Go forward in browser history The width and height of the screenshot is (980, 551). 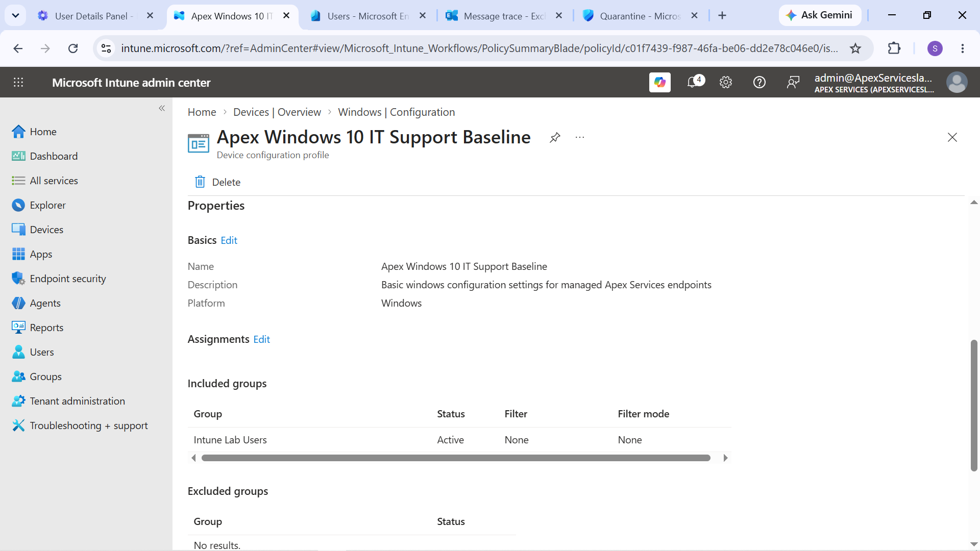(45, 48)
